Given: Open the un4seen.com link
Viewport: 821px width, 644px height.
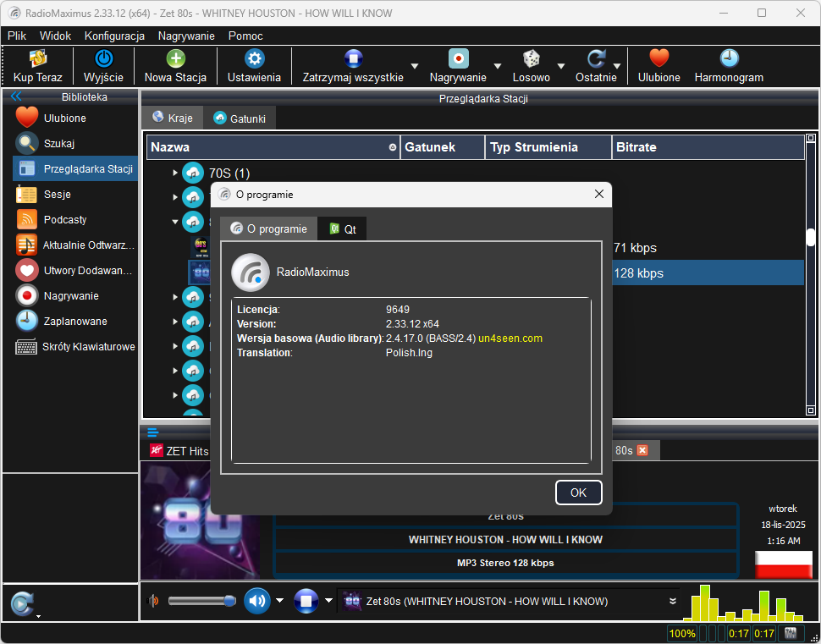Looking at the screenshot, I should pos(510,339).
